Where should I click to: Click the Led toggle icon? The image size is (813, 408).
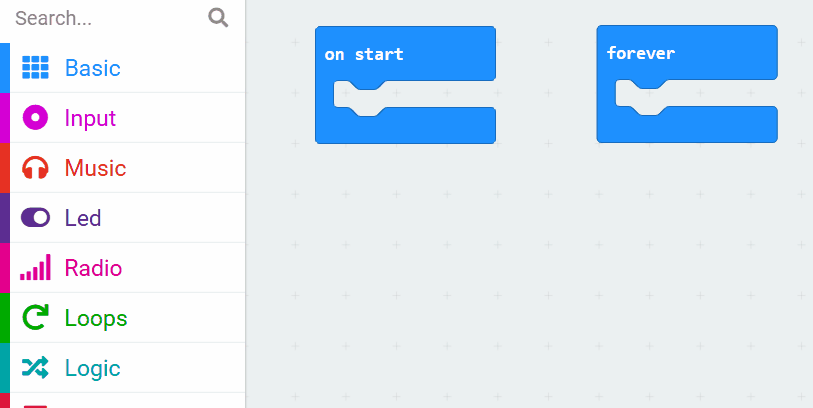pos(35,218)
